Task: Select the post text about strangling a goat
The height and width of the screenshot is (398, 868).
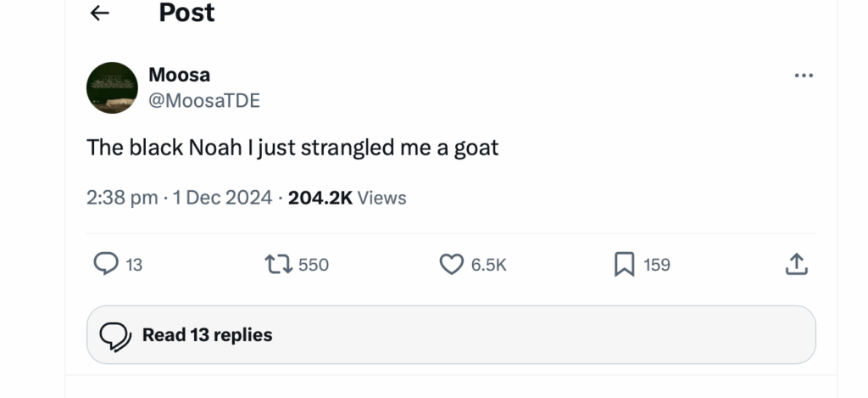Action: (x=292, y=148)
